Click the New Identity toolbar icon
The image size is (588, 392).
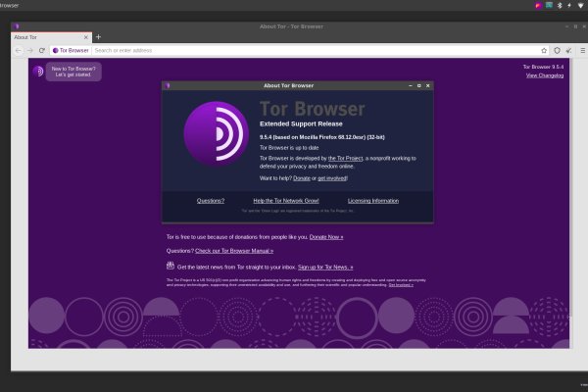[569, 50]
